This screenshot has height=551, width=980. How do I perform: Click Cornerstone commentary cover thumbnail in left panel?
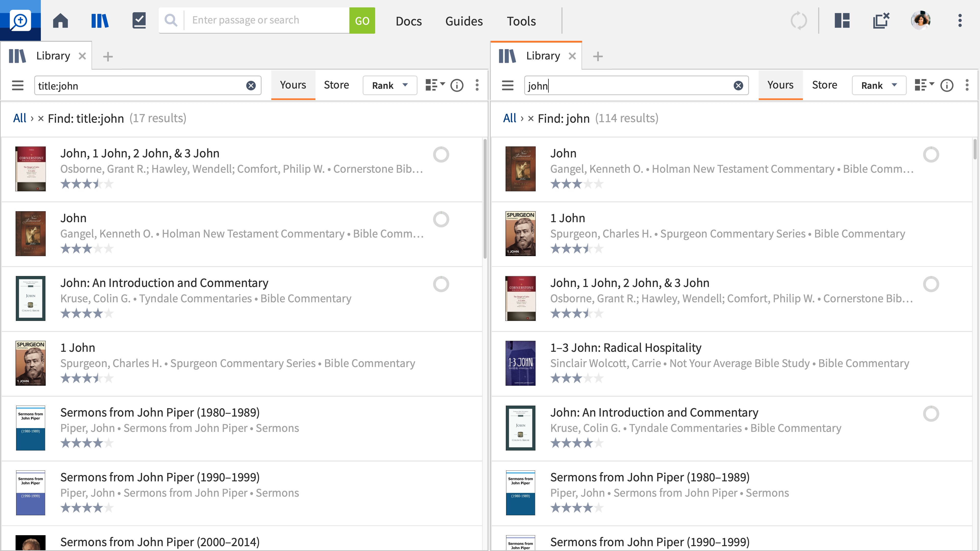tap(30, 169)
